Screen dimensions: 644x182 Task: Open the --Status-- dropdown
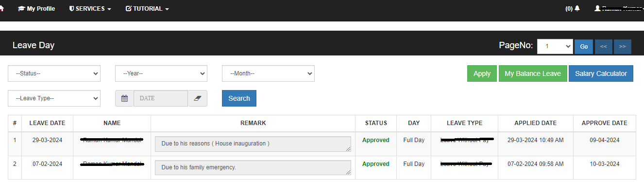[54, 73]
